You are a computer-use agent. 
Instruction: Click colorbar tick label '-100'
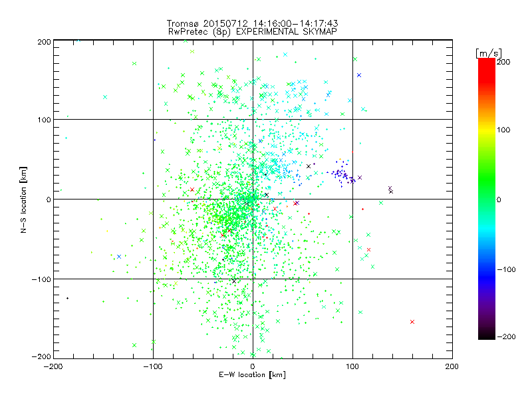click(506, 269)
